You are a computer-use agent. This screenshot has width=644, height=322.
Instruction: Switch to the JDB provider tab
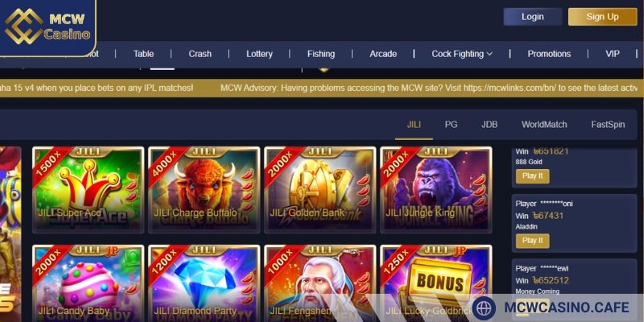(x=489, y=125)
